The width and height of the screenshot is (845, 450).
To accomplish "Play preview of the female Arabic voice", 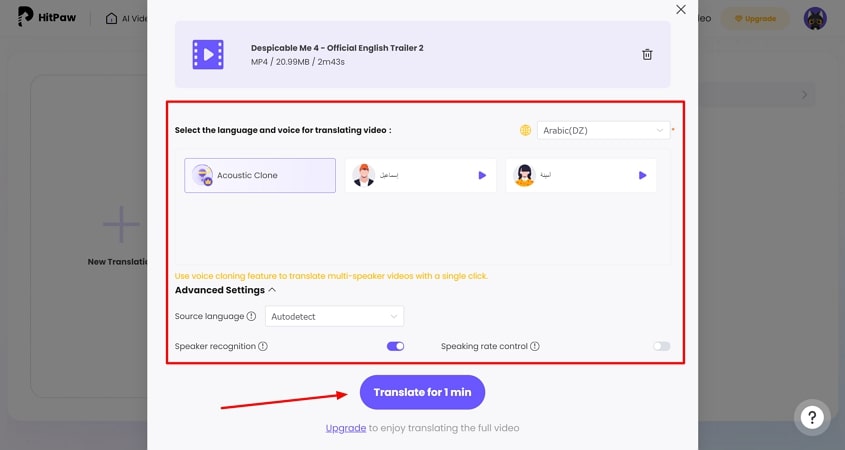I will click(642, 175).
